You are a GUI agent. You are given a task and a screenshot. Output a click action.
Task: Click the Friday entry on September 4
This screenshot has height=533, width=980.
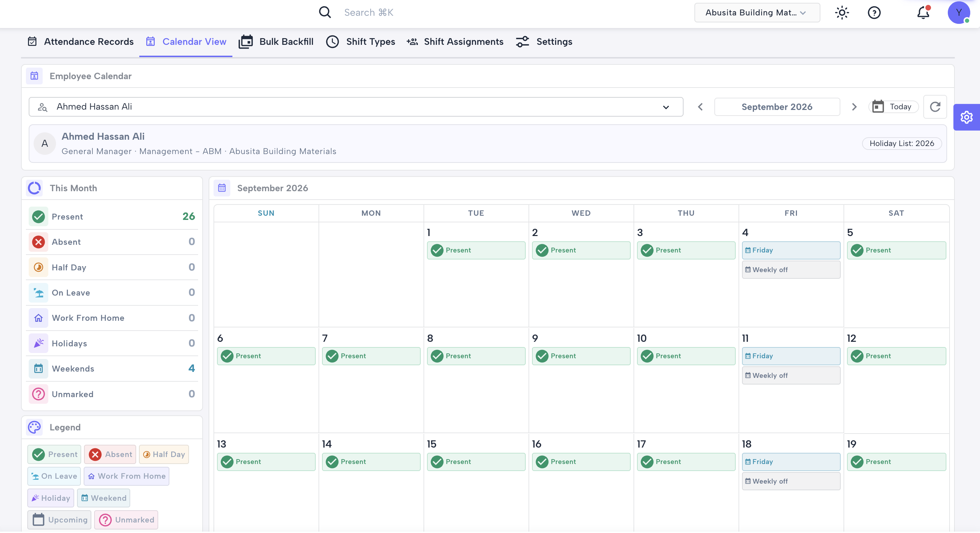[791, 250]
